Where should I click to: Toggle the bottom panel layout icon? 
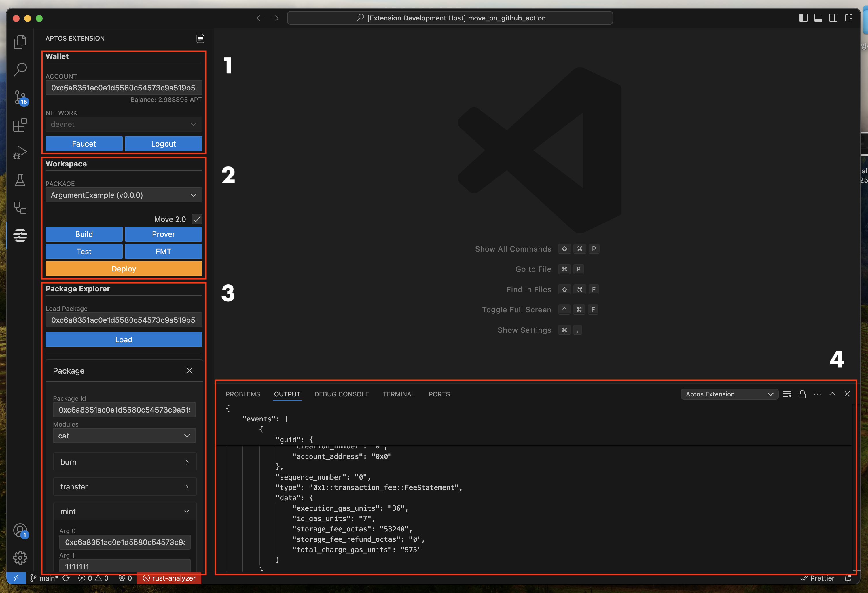pos(818,18)
